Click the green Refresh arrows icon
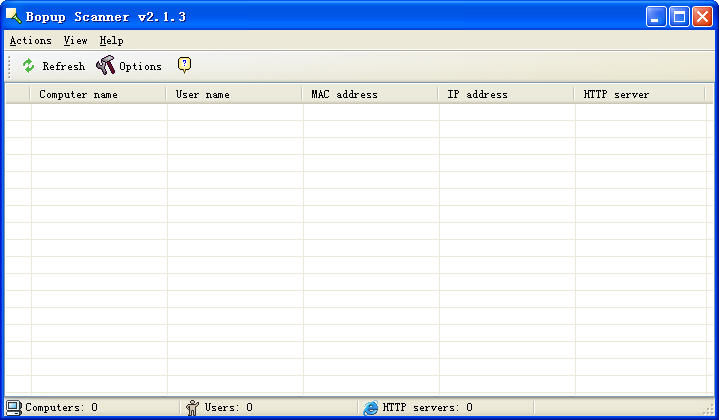The image size is (719, 420). [x=28, y=66]
